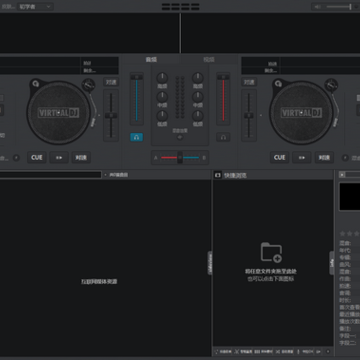Click the left deck turntable platter
Image resolution: width=360 pixels, height=360 pixels.
[59, 113]
